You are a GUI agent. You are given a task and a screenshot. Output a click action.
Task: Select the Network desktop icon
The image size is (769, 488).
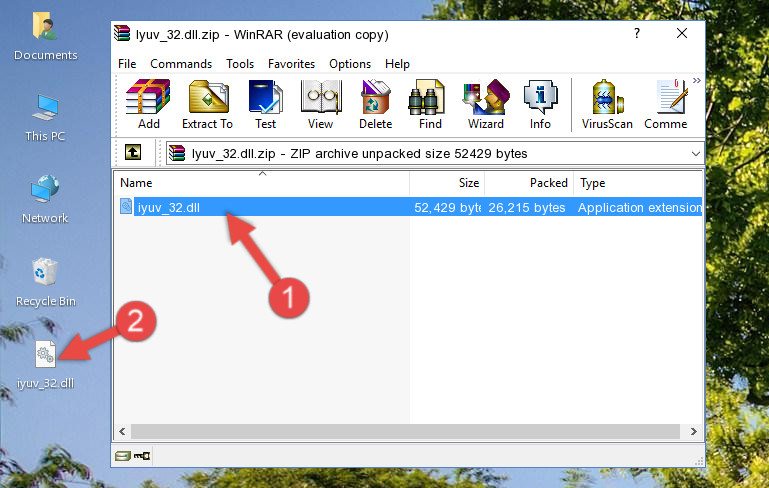pos(45,199)
